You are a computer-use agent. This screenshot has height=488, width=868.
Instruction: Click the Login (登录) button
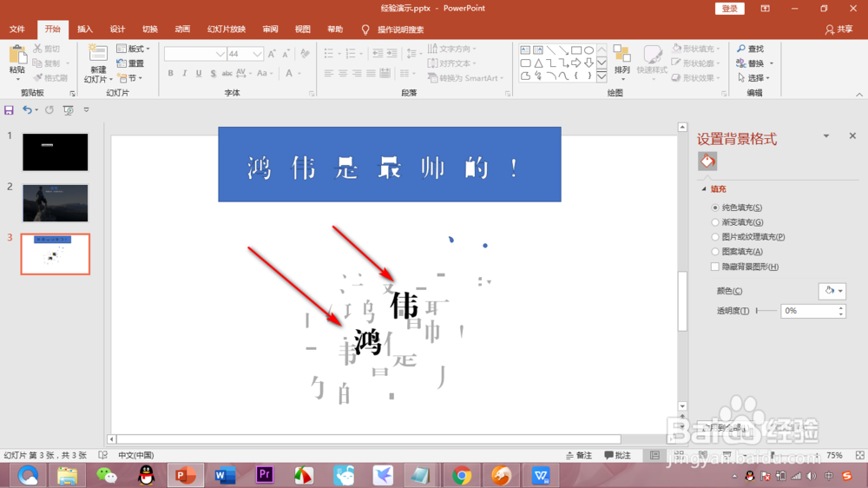(x=730, y=9)
